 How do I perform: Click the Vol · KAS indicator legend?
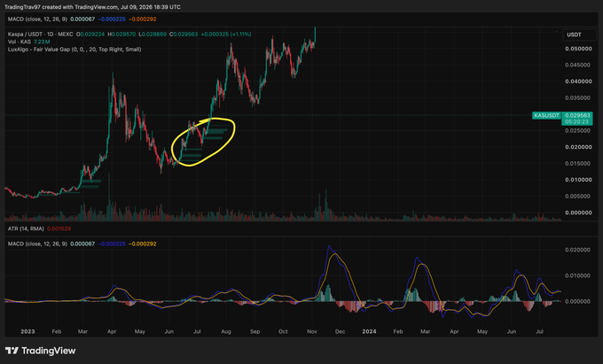(20, 42)
